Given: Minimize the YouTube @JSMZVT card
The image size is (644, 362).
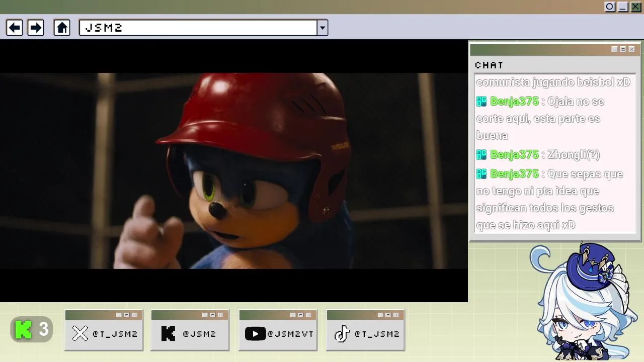Looking at the screenshot, I should point(293,315).
